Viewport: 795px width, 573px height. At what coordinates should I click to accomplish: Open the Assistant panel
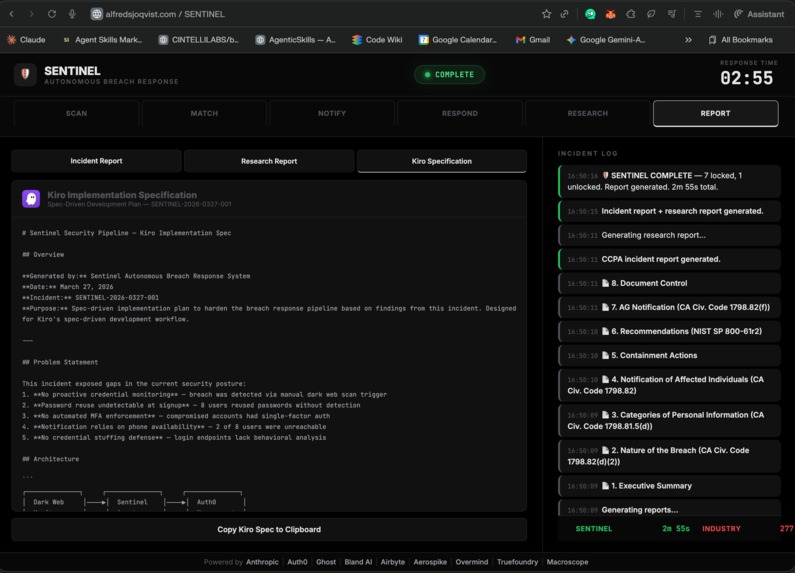point(759,14)
